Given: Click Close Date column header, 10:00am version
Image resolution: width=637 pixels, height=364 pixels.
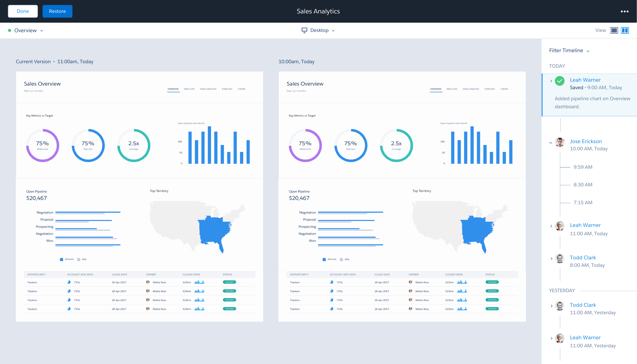Looking at the screenshot, I should pyautogui.click(x=382, y=275).
